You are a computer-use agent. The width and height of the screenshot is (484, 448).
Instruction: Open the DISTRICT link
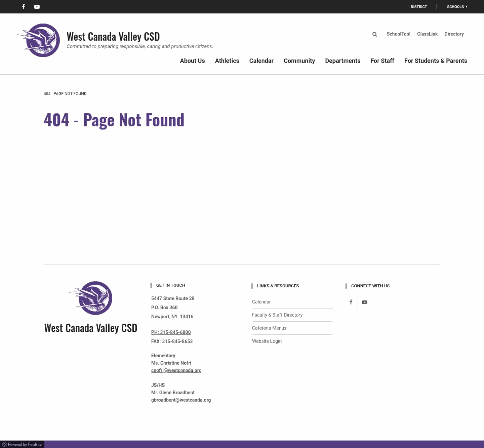pos(419,7)
